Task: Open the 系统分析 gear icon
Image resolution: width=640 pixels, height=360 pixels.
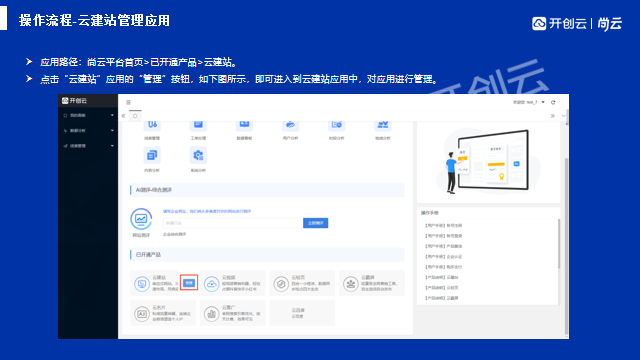Action: point(198,155)
